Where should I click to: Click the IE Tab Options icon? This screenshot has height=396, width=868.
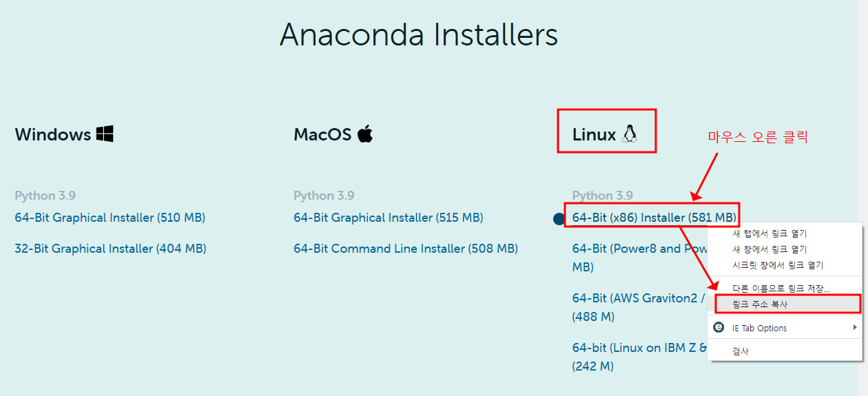(x=719, y=328)
